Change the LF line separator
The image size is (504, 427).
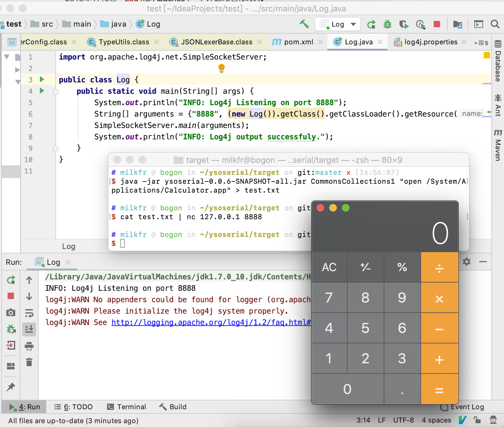382,420
